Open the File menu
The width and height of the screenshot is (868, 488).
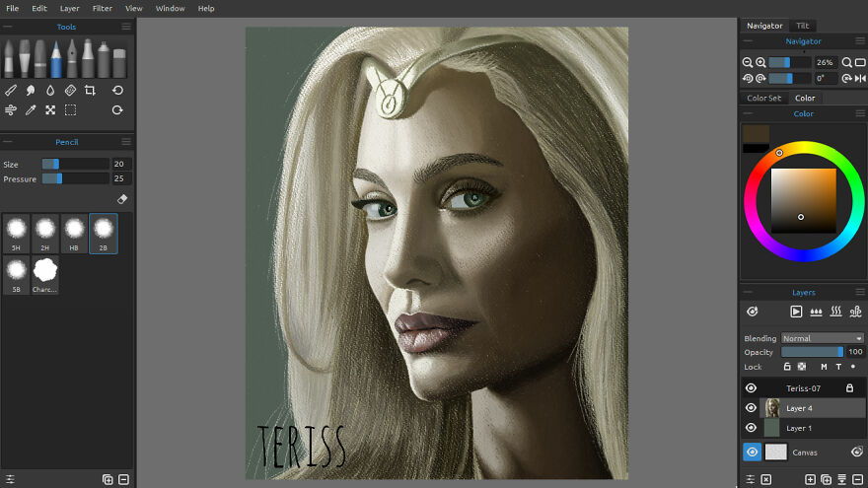point(12,8)
